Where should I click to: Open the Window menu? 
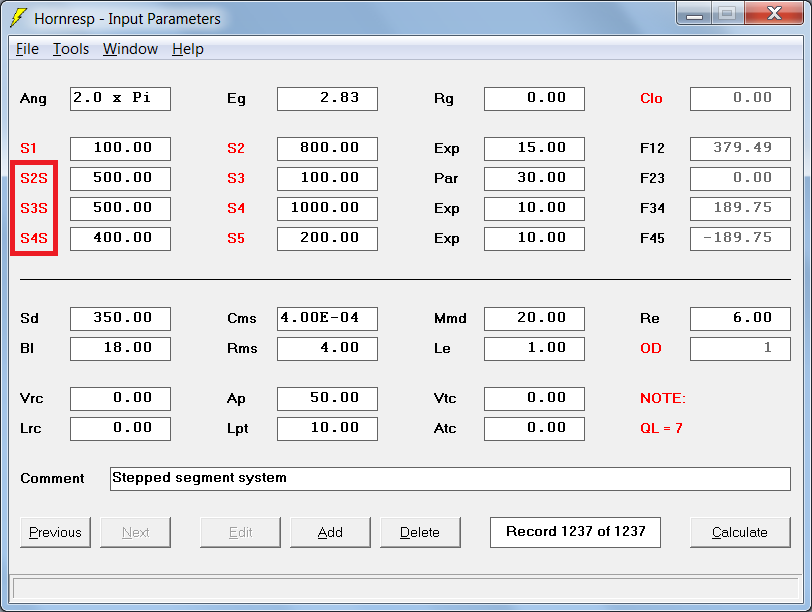pyautogui.click(x=130, y=49)
